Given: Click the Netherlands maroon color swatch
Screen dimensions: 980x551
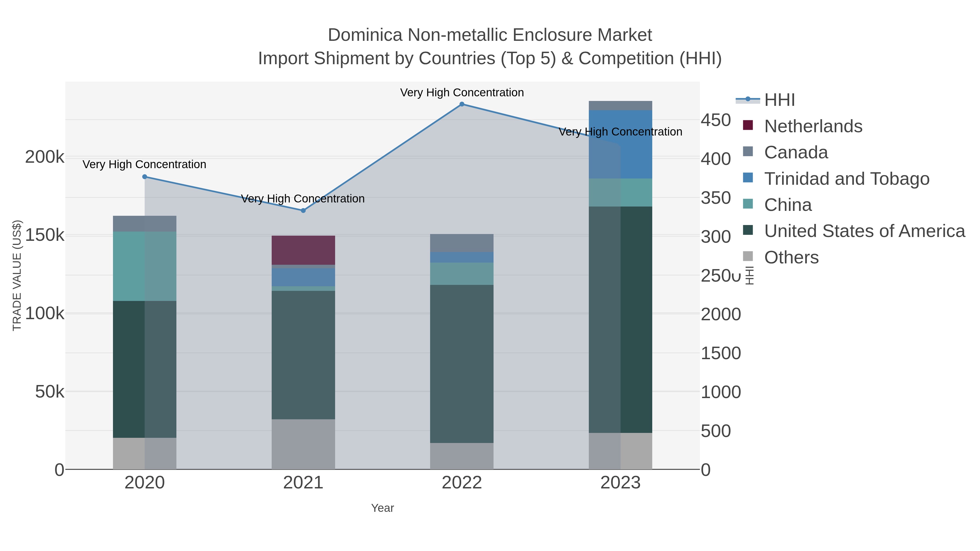Looking at the screenshot, I should pos(748,125).
